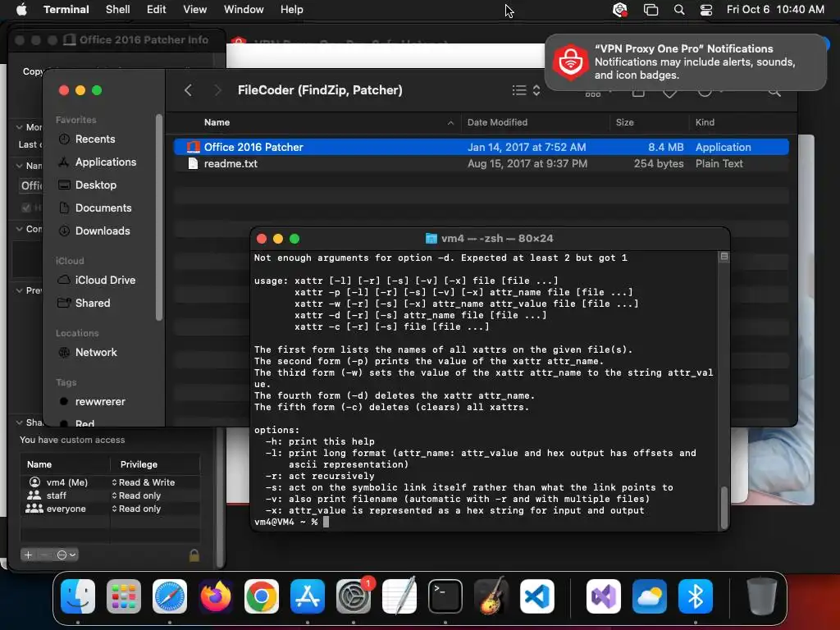
Task: Open Launchpad in the Dock
Action: pos(124,596)
